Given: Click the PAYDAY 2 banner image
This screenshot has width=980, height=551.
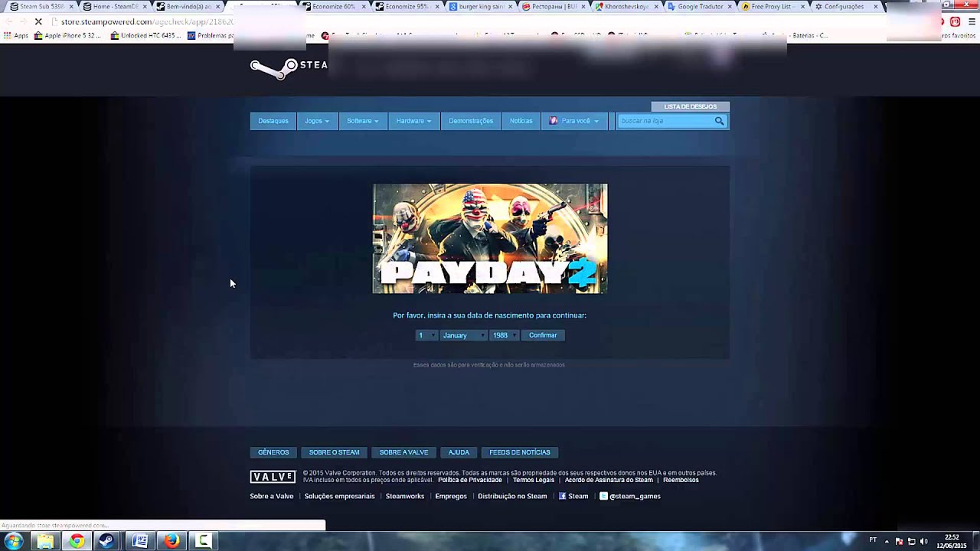Looking at the screenshot, I should tap(490, 238).
